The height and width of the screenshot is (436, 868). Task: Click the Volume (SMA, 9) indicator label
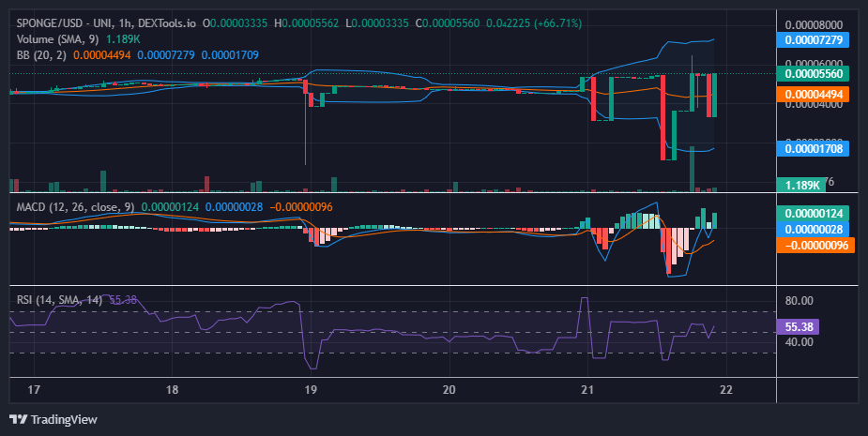[x=57, y=39]
